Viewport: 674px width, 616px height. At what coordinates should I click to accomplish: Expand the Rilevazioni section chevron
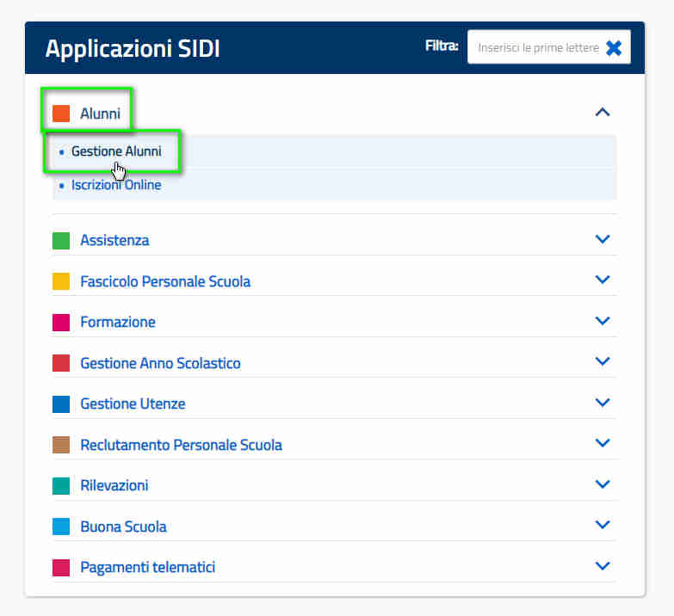pos(603,484)
